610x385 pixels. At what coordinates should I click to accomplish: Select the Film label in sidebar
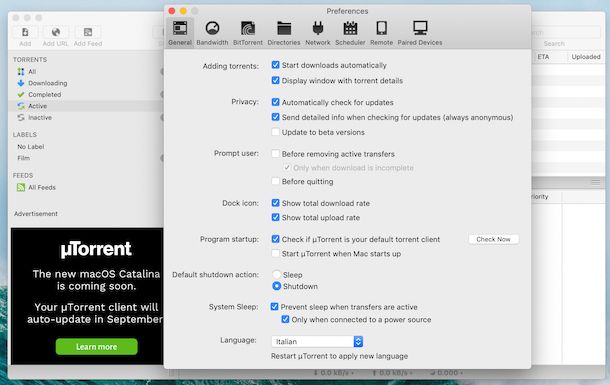point(23,158)
